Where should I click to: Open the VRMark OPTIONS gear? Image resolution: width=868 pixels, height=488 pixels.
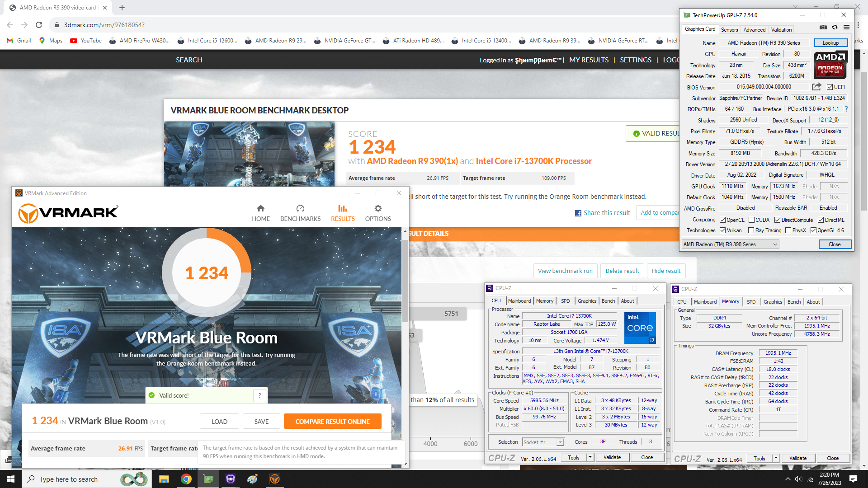tap(378, 208)
